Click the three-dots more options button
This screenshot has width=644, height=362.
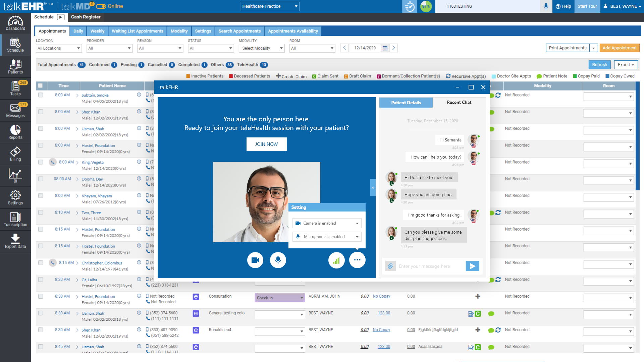click(x=357, y=260)
